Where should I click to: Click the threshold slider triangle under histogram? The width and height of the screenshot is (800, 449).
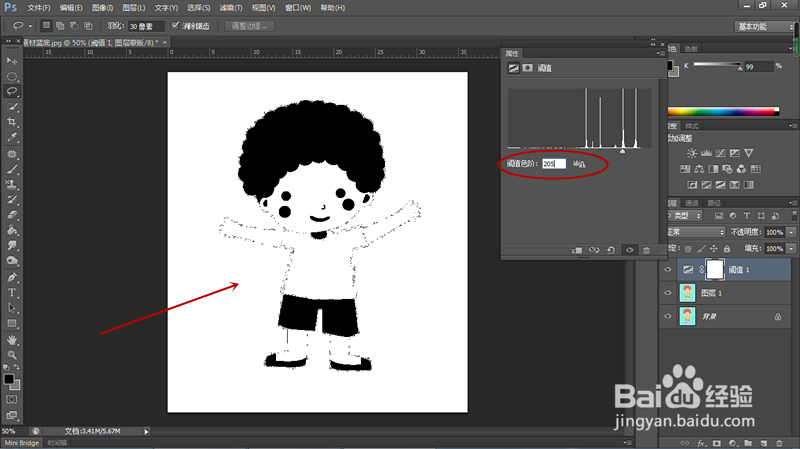click(x=622, y=152)
